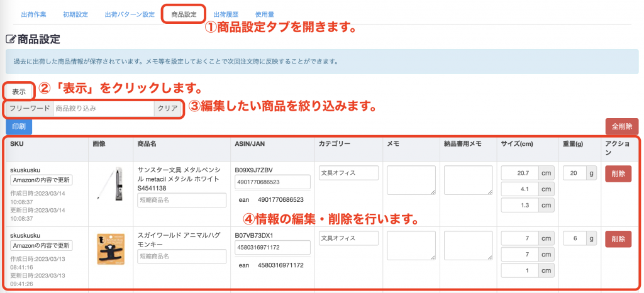Delete the metacil pencil product row
Screen dimensions: 644x293
click(x=618, y=174)
